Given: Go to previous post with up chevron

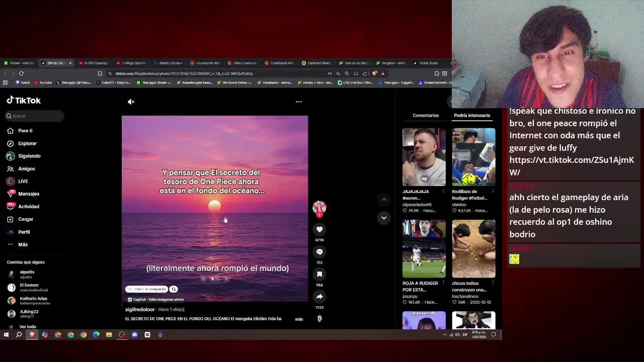Looking at the screenshot, I should (384, 200).
